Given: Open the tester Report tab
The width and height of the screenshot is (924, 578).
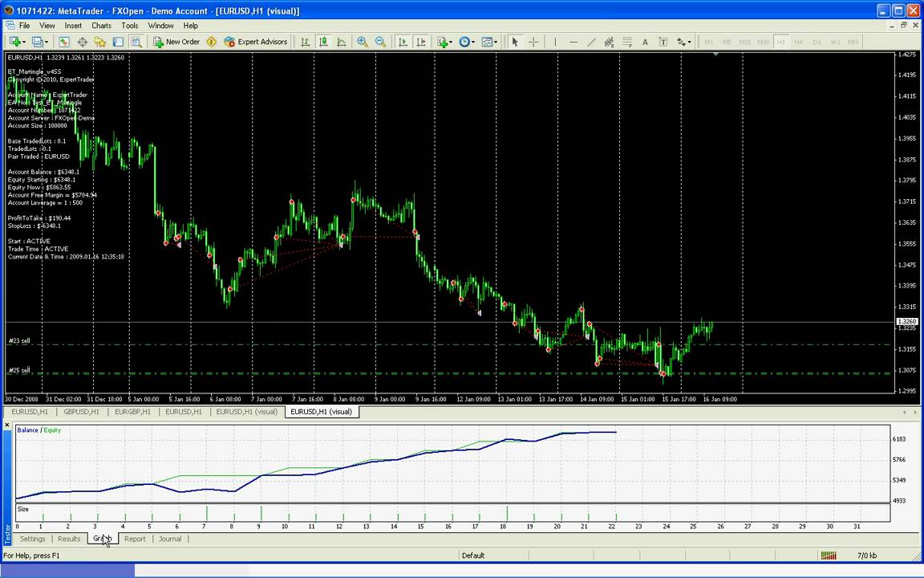Looking at the screenshot, I should click(x=135, y=539).
